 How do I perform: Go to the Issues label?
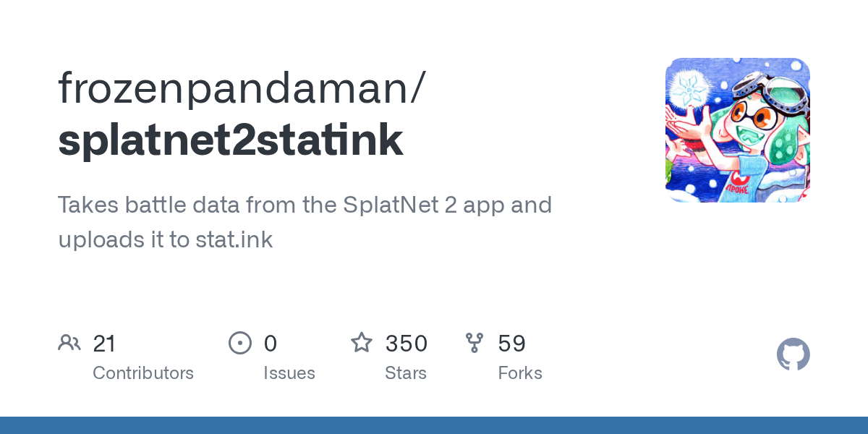tap(289, 373)
